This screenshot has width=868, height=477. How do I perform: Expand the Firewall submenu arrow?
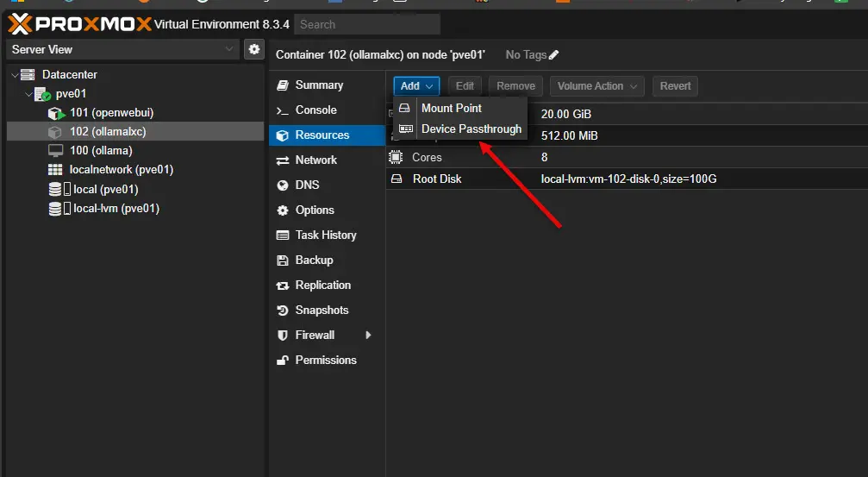[368, 336]
